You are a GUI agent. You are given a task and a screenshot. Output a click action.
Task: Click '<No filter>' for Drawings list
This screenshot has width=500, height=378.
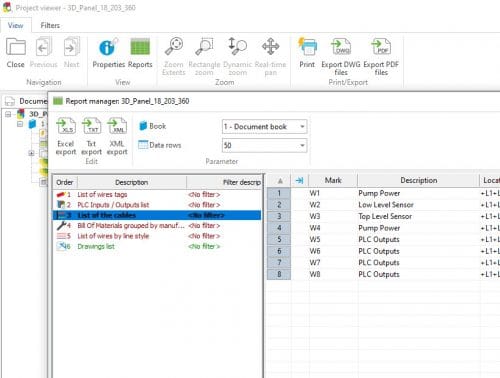tap(204, 246)
